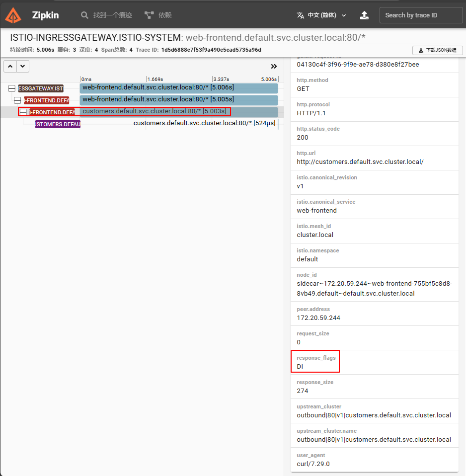Open the 依赖 dependencies page
This screenshot has height=476, width=466.
[165, 15]
